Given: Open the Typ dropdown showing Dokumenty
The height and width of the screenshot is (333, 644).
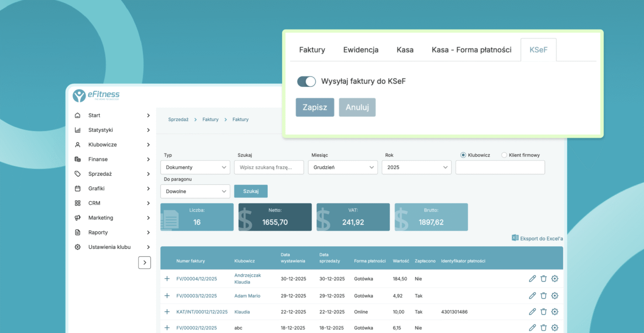Looking at the screenshot, I should point(195,167).
